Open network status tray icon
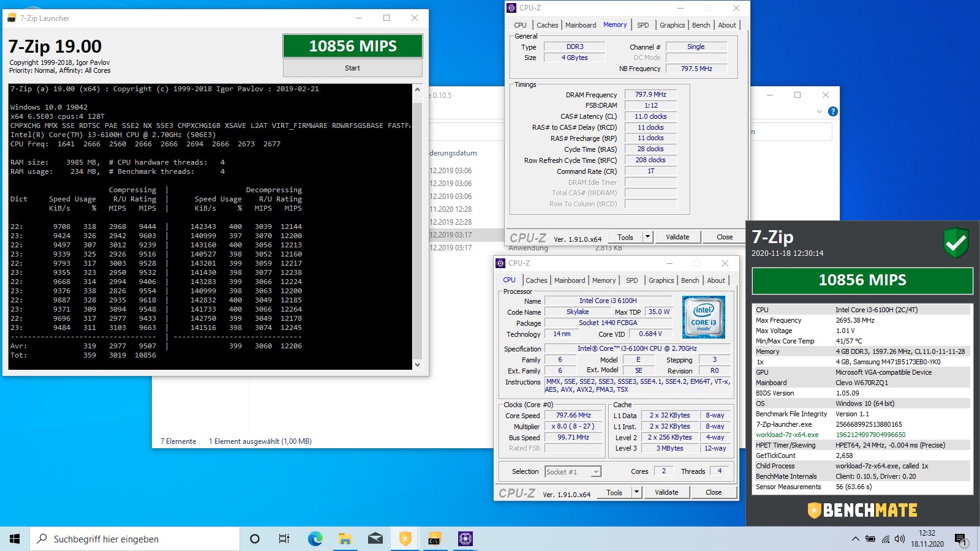This screenshot has height=551, width=980. (886, 539)
